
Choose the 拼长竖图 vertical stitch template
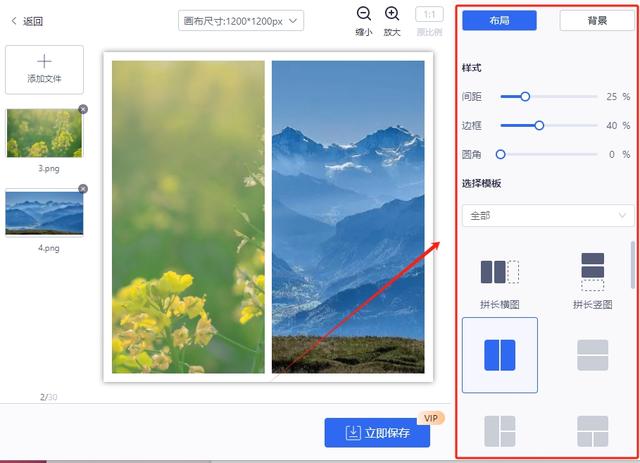593,280
